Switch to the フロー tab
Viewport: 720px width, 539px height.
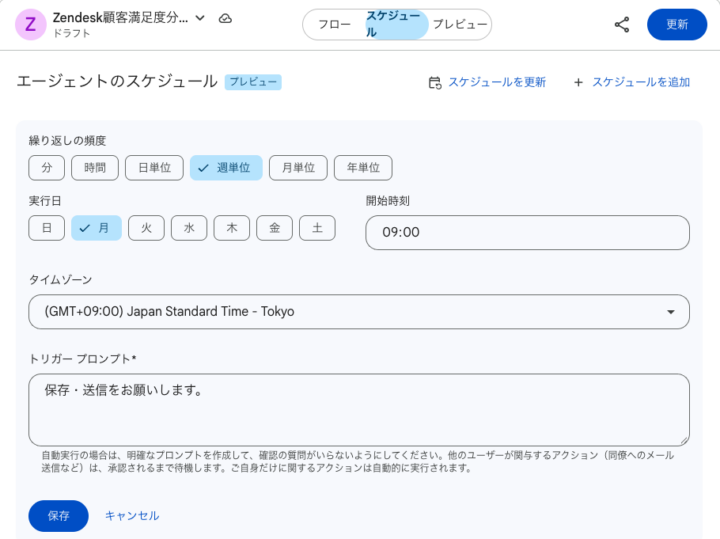pos(333,24)
